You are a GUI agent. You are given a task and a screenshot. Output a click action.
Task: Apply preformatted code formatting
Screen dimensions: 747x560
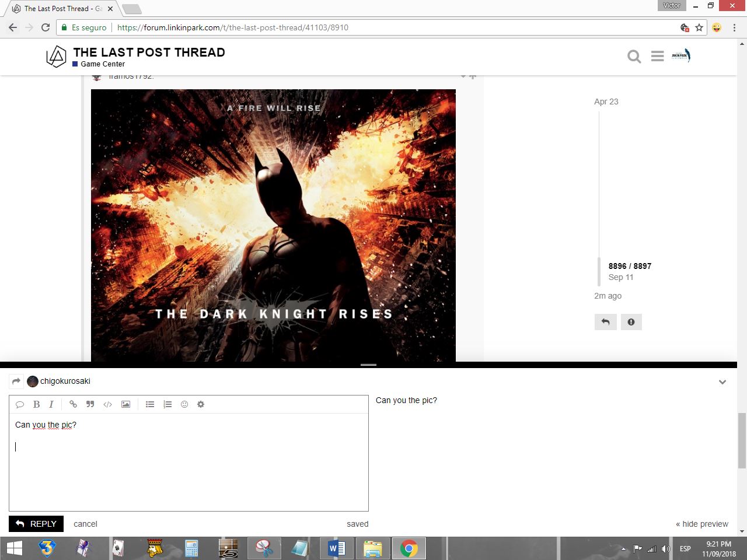coord(107,404)
